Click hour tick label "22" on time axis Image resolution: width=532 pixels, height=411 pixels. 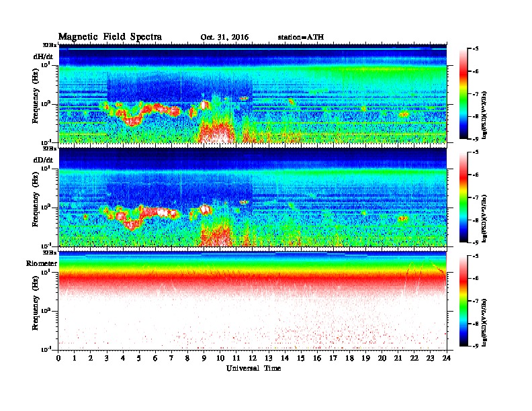click(x=414, y=359)
